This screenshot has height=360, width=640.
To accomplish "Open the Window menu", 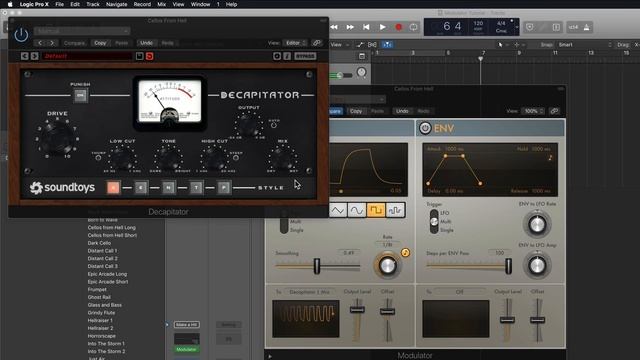I will pyautogui.click(x=200, y=4).
